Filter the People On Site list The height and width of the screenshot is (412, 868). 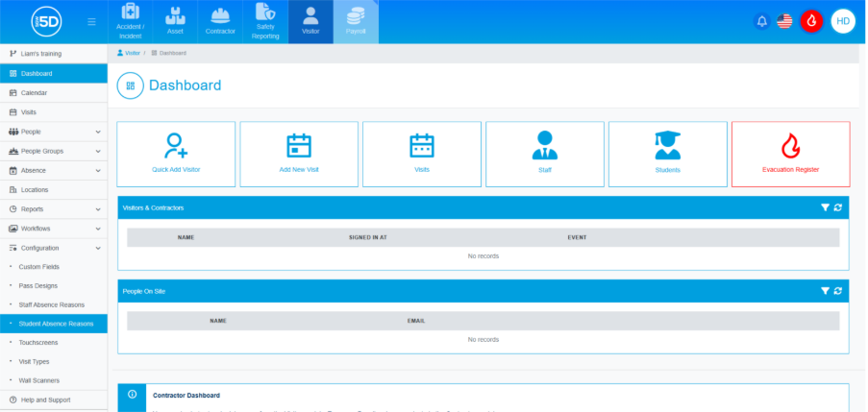[x=825, y=291]
